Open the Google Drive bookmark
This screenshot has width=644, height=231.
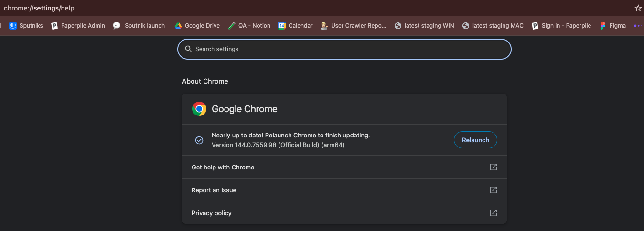197,26
